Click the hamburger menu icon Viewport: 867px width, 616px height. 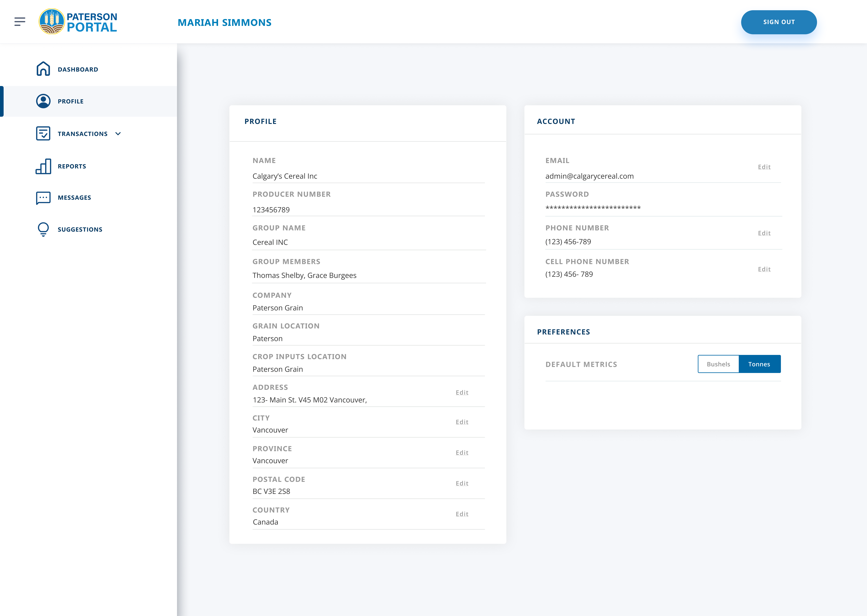(x=20, y=22)
